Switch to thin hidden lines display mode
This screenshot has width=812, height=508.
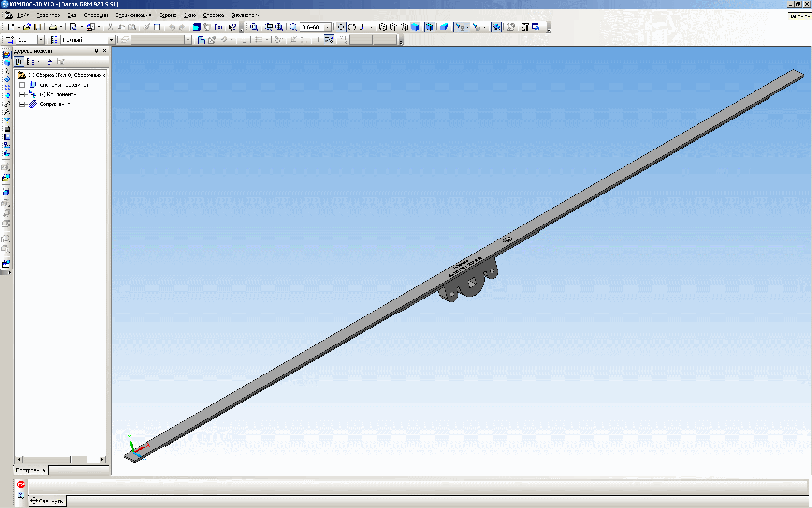404,27
